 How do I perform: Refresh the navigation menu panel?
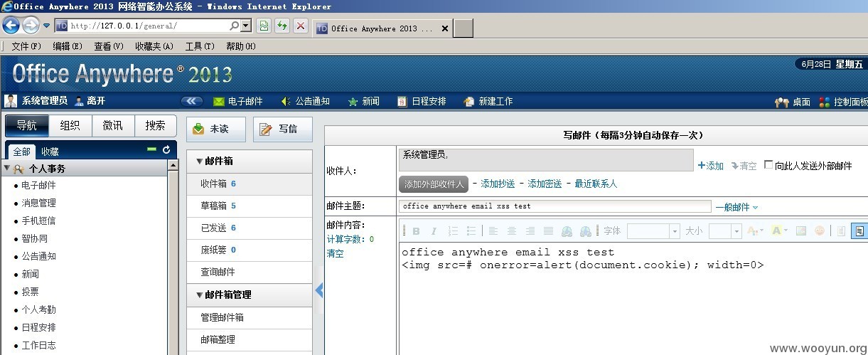[x=166, y=150]
